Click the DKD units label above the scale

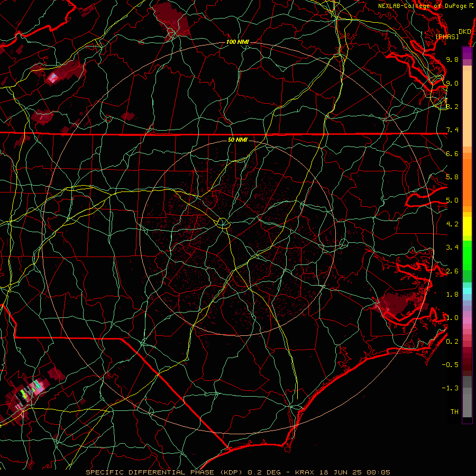(465, 31)
